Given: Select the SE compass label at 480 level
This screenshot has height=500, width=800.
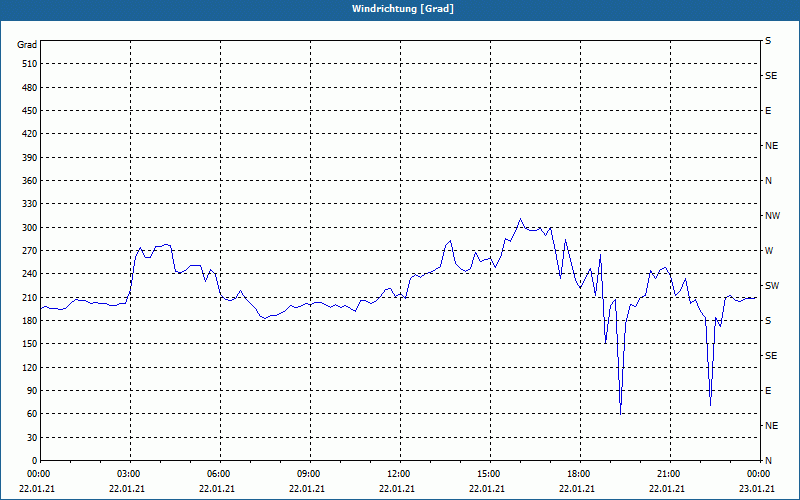Looking at the screenshot, I should pyautogui.click(x=771, y=76).
